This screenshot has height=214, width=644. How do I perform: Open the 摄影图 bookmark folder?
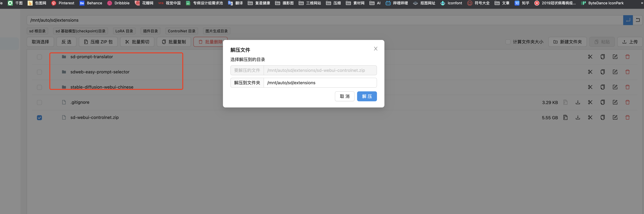[284, 3]
